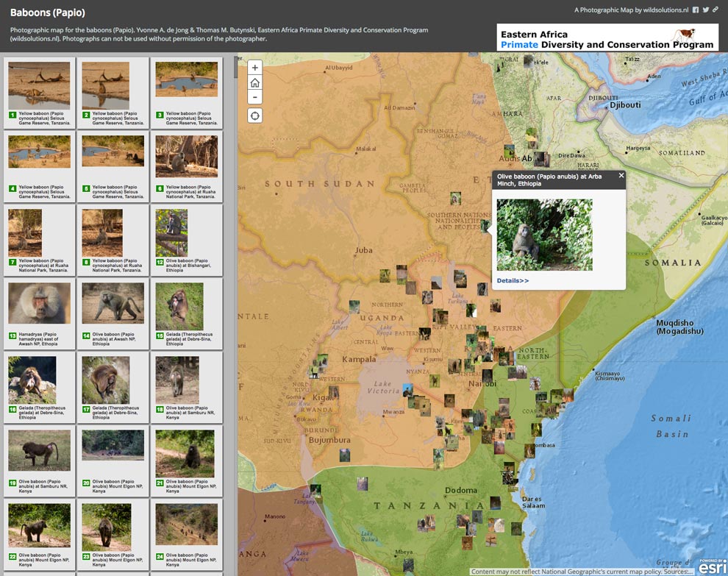Open the Details>> link in popup
The width and height of the screenshot is (728, 576).
coord(513,280)
